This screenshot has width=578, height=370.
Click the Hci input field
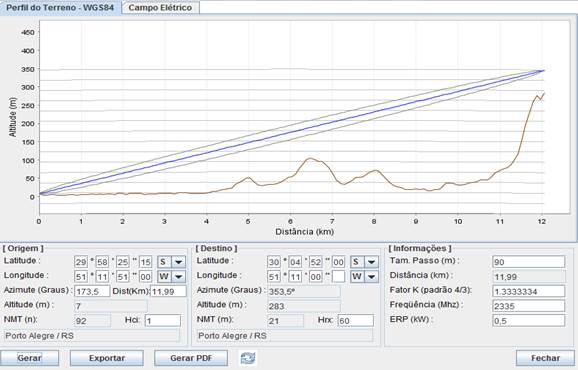(x=163, y=321)
